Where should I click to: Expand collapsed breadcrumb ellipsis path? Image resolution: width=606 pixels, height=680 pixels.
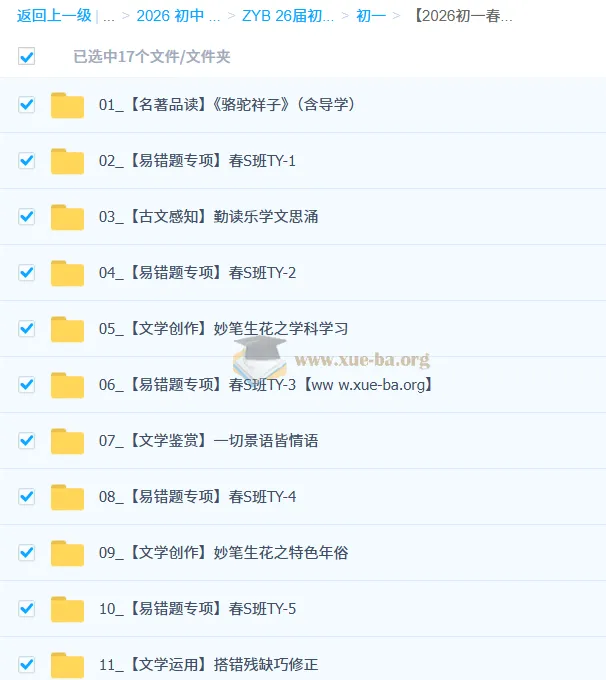108,16
